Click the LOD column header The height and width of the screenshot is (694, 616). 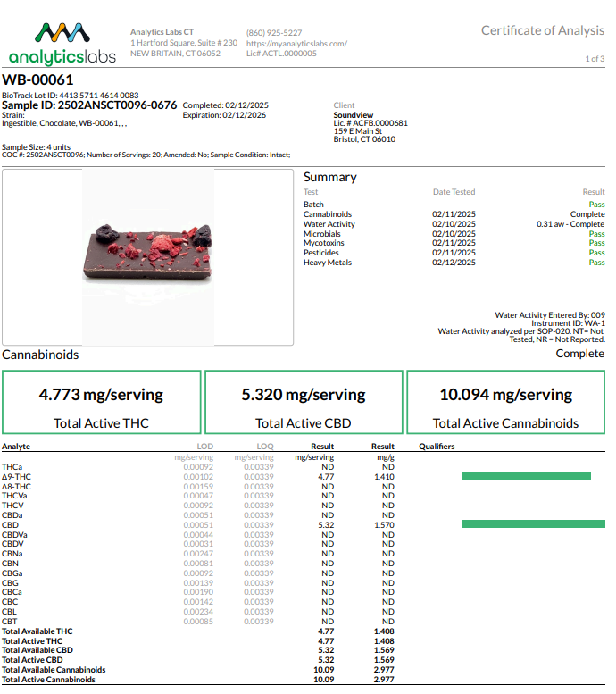[x=204, y=447]
